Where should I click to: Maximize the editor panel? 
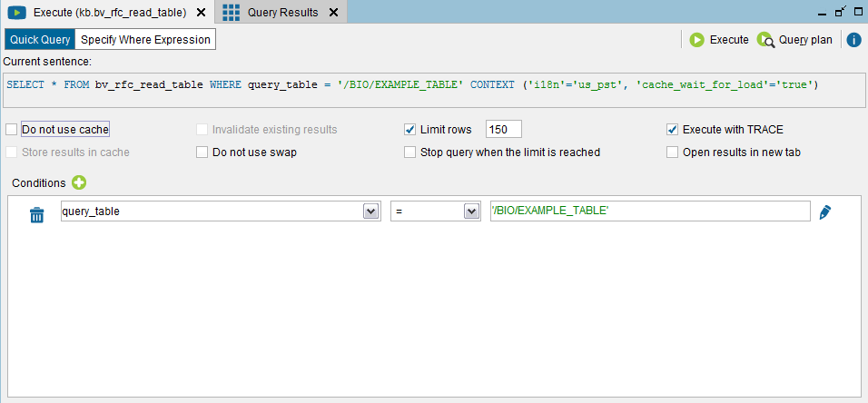pos(858,12)
